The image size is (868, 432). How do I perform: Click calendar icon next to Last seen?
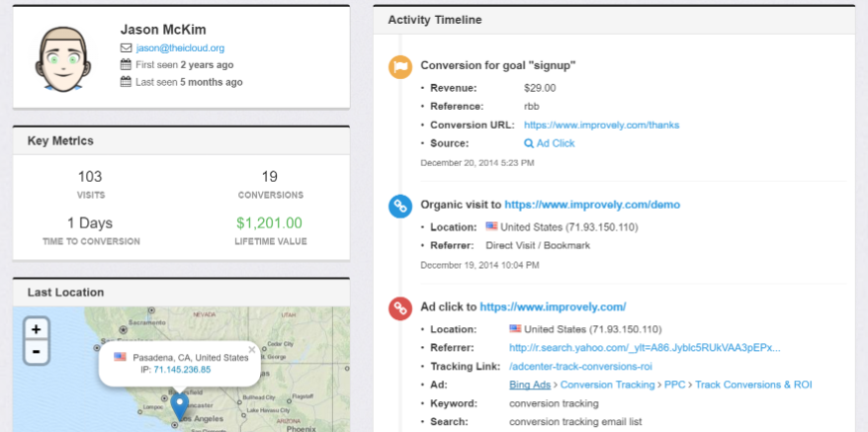point(126,82)
